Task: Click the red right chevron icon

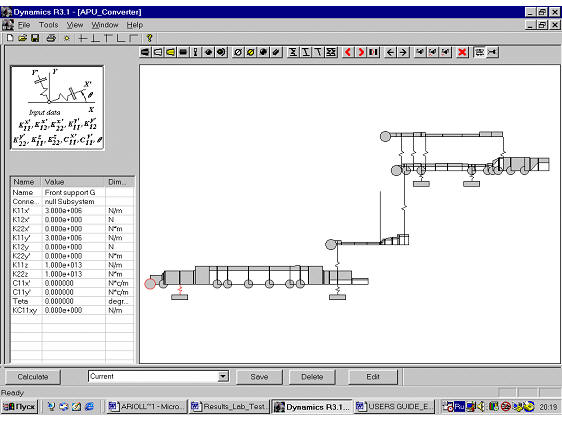Action: click(361, 52)
